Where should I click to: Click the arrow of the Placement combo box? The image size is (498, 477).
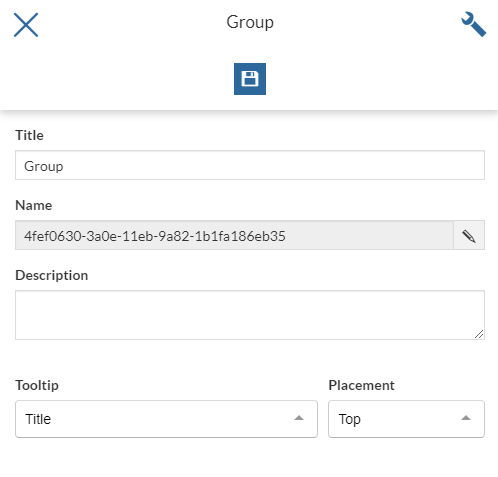(x=466, y=418)
